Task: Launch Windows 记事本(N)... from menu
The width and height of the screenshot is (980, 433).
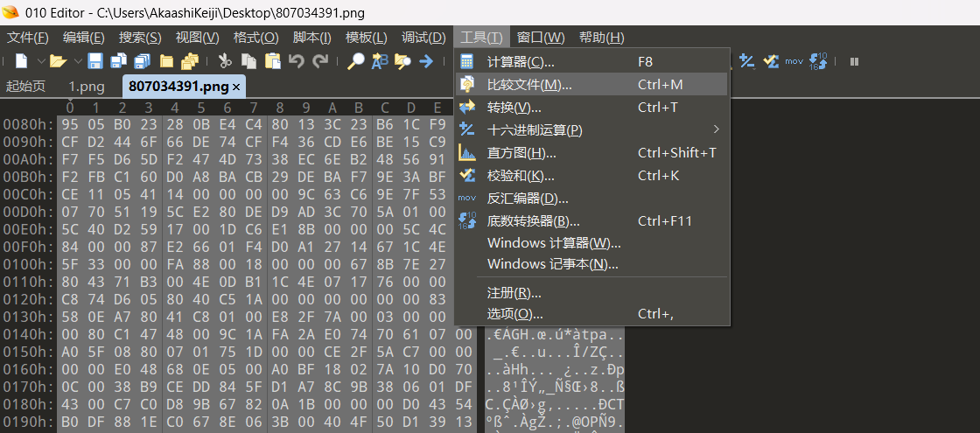Action: coord(591,264)
